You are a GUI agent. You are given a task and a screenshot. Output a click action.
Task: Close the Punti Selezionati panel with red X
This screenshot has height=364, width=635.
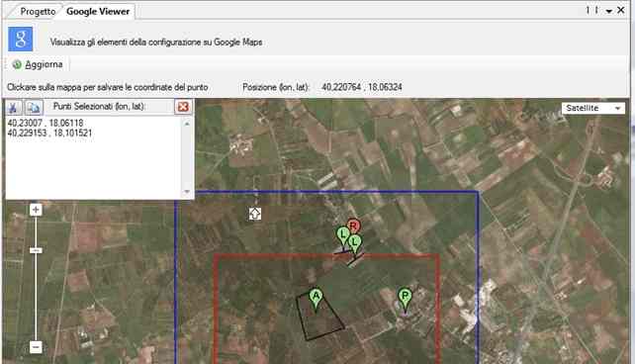pos(183,107)
